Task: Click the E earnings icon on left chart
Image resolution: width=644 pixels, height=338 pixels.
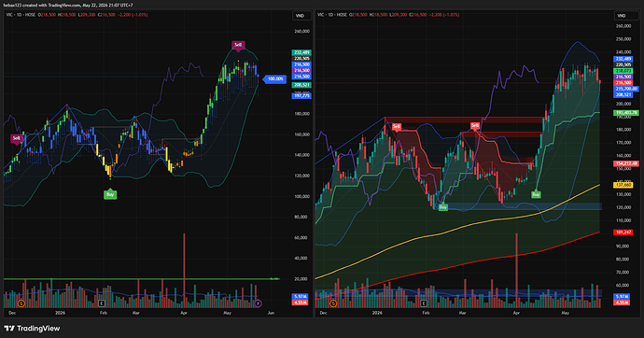Action: [102, 303]
